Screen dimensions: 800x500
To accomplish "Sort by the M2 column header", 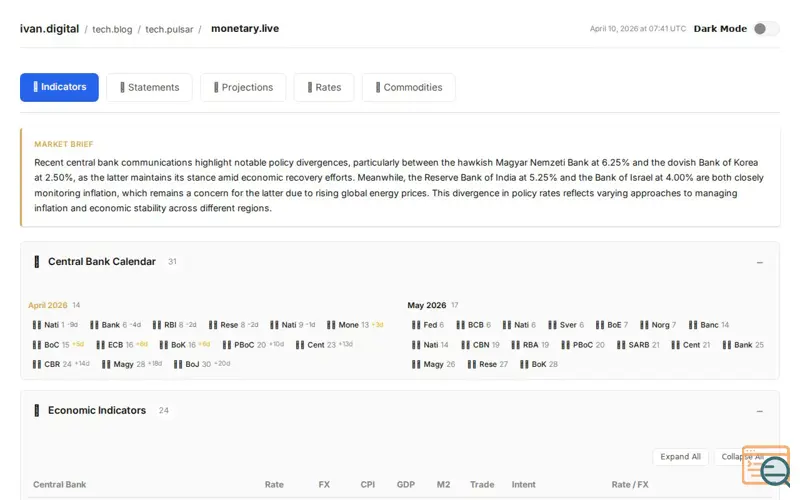I will click(443, 485).
